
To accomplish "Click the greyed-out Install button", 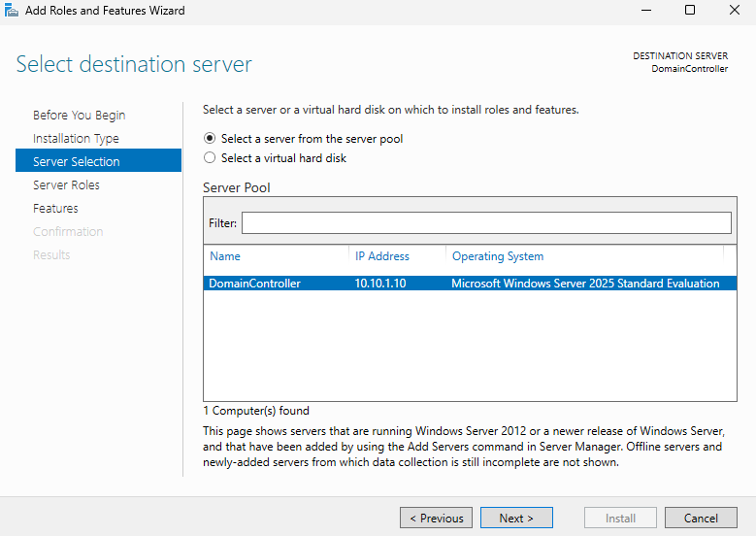I will tap(620, 519).
